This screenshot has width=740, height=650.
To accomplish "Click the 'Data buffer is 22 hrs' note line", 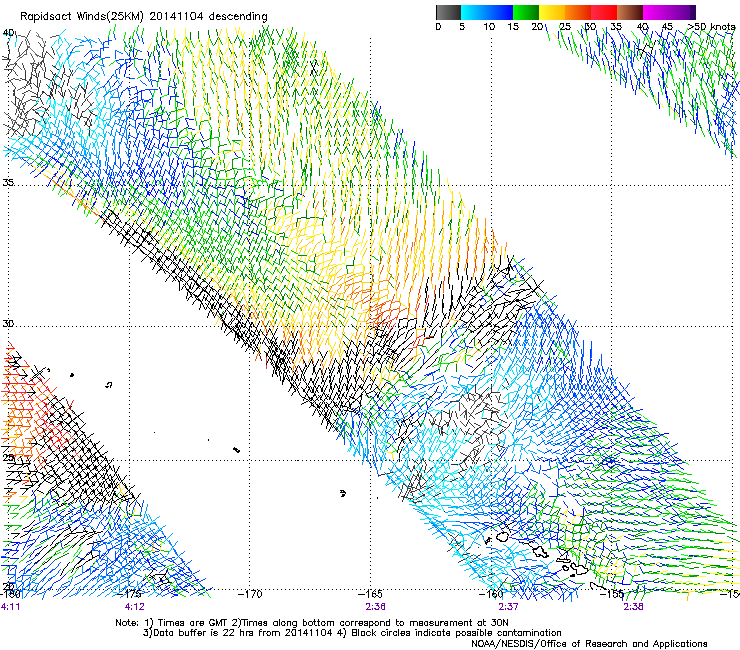I will point(352,633).
